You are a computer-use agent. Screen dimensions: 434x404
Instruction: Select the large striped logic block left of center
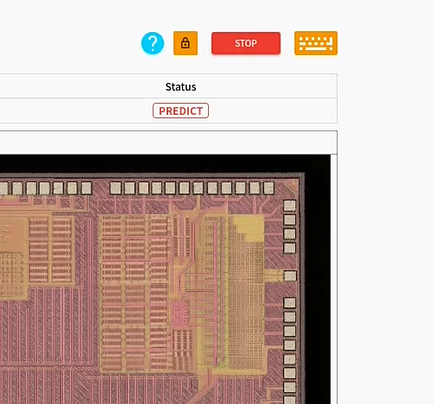pos(134,293)
